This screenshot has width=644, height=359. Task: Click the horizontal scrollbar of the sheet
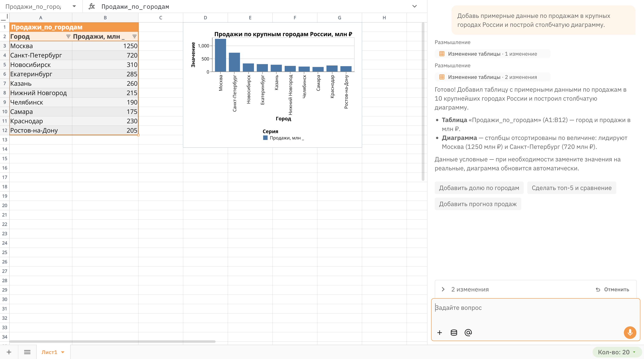112,341
